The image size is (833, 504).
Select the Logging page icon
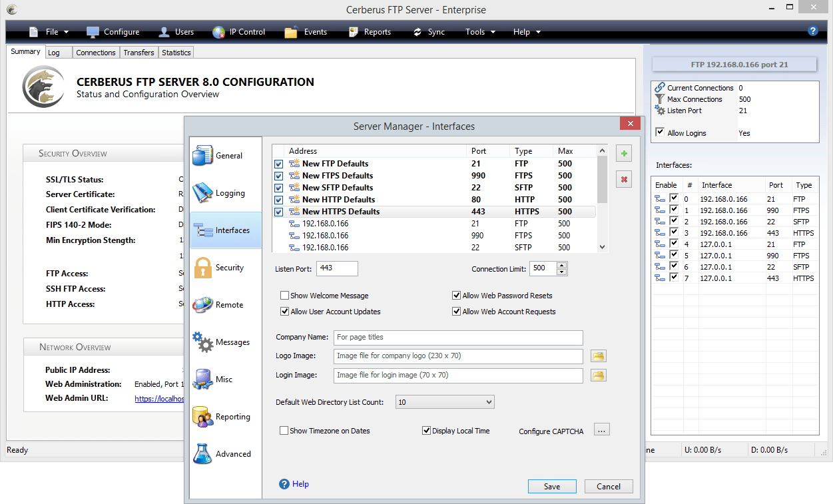[x=203, y=193]
